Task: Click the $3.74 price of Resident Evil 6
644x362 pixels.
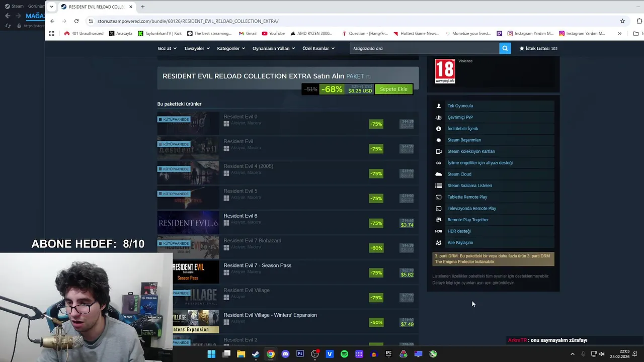Action: [407, 225]
